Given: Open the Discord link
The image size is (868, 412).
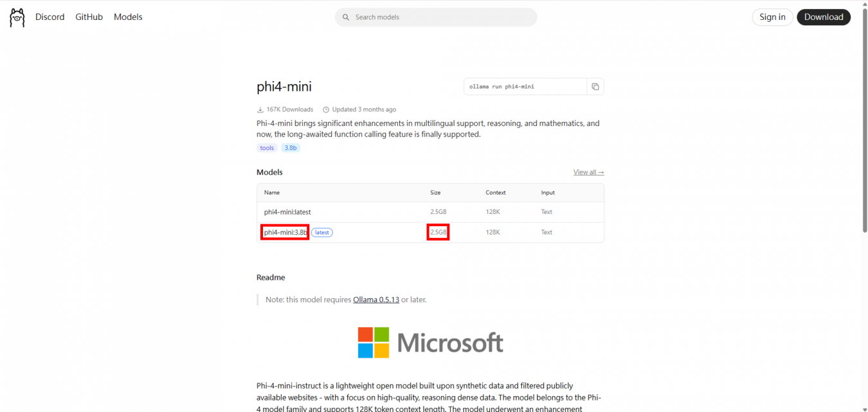Looking at the screenshot, I should tap(50, 17).
